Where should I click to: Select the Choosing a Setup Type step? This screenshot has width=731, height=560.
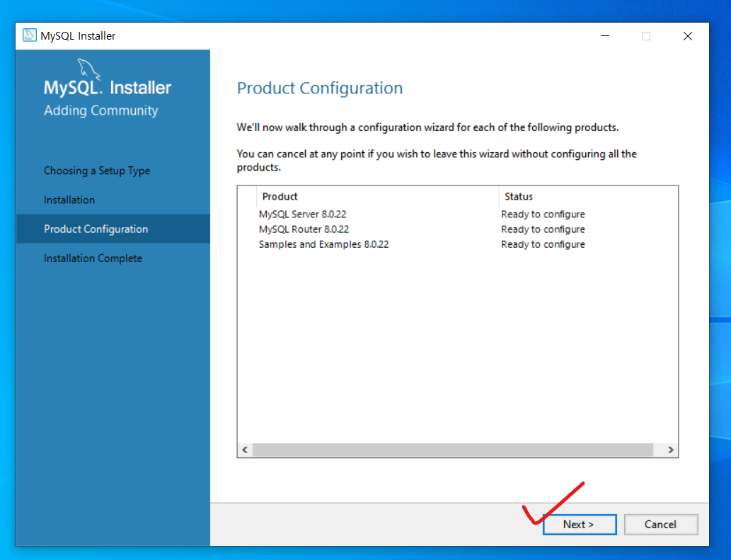tap(97, 171)
